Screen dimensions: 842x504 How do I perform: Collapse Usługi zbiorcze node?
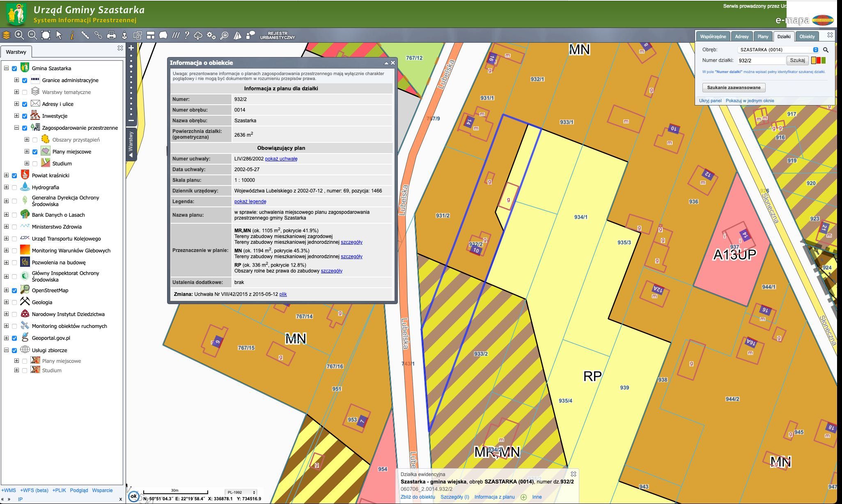click(x=6, y=350)
